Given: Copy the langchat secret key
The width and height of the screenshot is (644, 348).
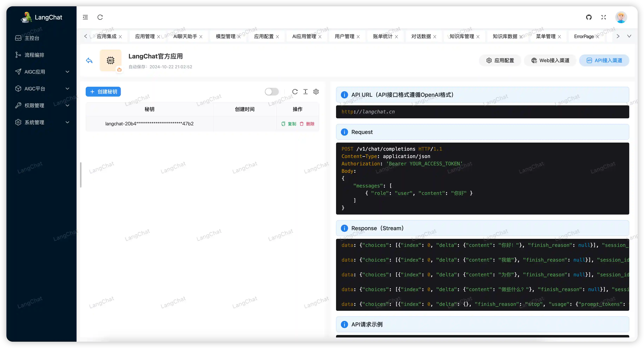Looking at the screenshot, I should pos(289,124).
